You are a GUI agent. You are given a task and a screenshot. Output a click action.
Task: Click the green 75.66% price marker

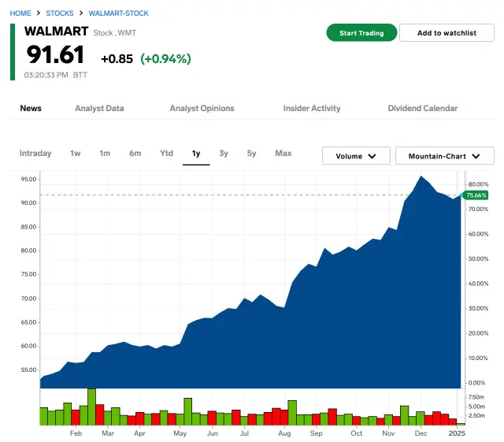coord(476,195)
